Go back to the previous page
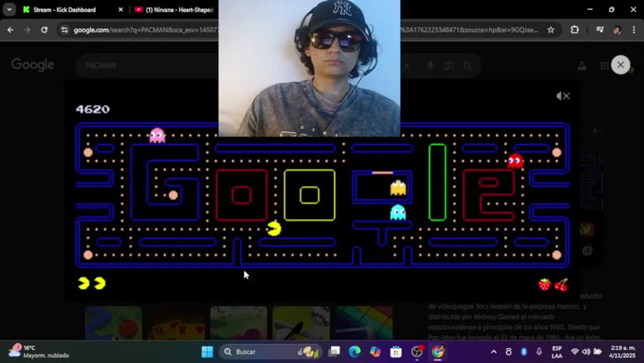The width and height of the screenshot is (644, 363). (11, 30)
